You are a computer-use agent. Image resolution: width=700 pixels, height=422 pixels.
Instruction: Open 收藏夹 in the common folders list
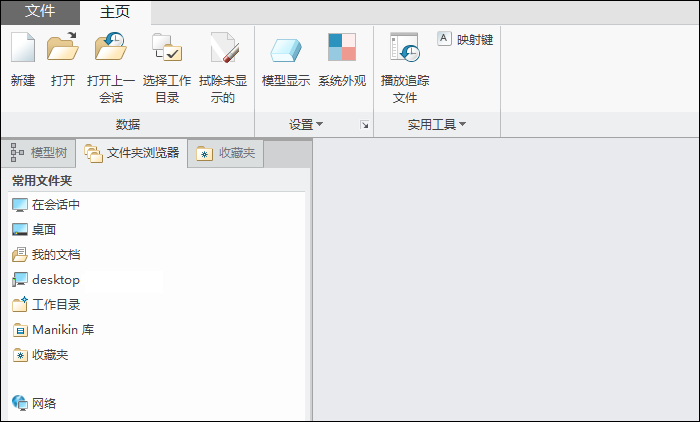(40, 355)
